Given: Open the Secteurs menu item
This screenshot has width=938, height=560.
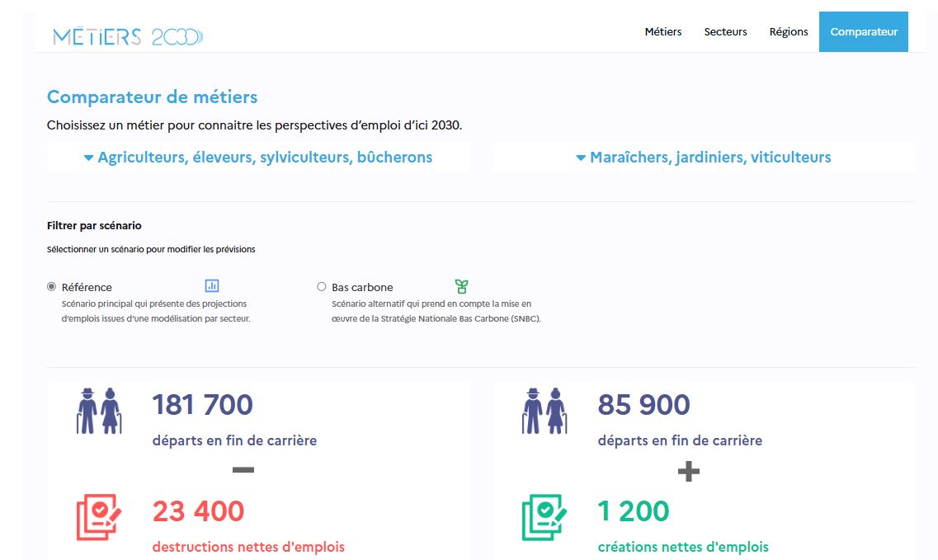Looking at the screenshot, I should [725, 31].
